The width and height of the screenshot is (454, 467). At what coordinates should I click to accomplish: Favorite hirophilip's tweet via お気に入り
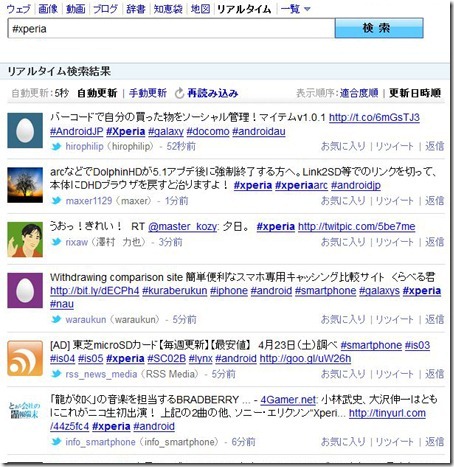point(343,146)
